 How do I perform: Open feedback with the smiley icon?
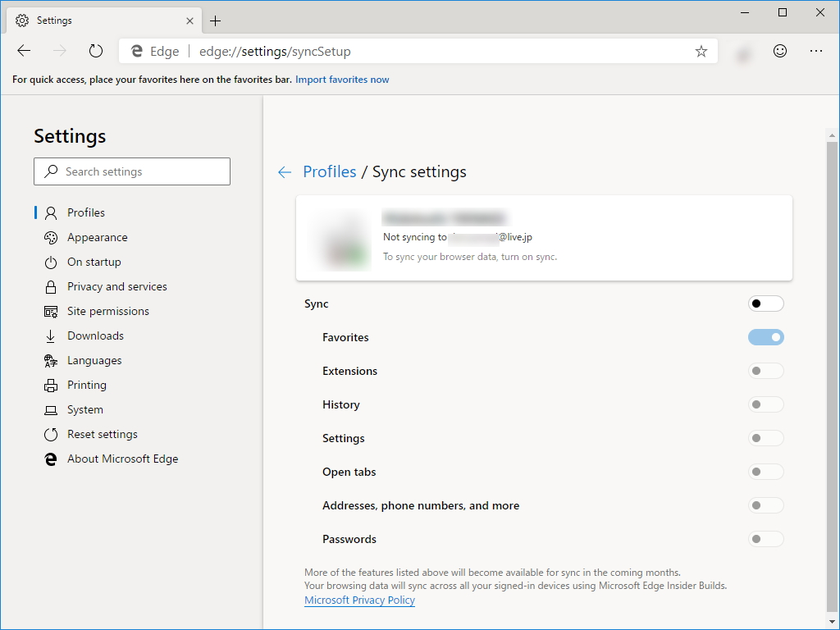779,51
